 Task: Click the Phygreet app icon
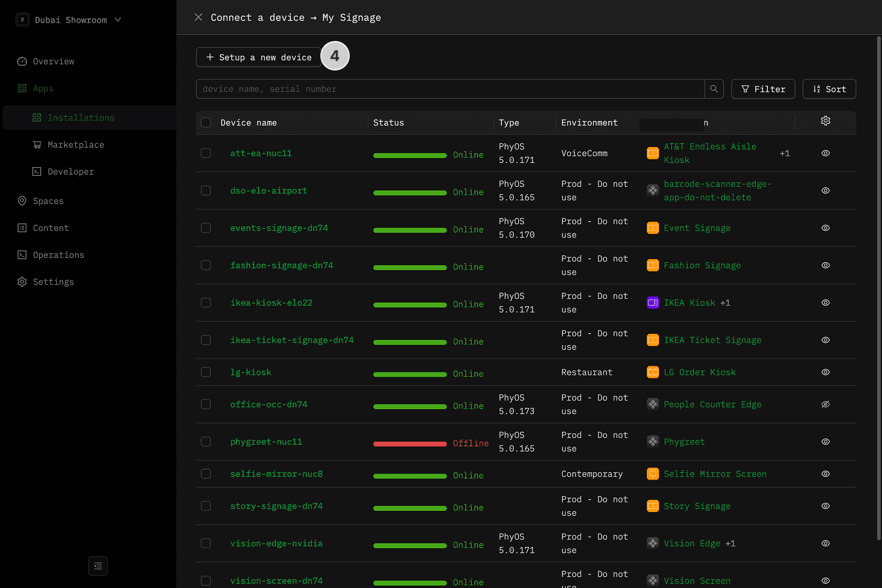point(653,442)
